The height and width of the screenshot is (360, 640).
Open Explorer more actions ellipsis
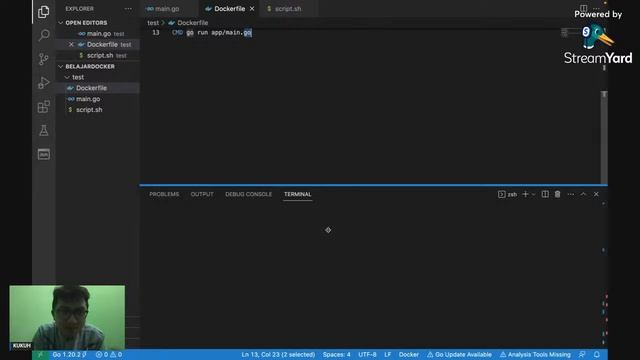[x=128, y=9]
